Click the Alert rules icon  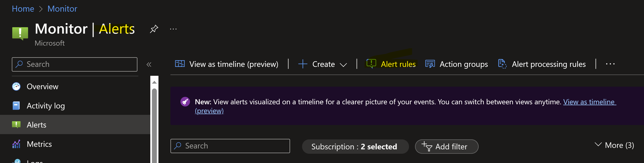click(x=371, y=64)
